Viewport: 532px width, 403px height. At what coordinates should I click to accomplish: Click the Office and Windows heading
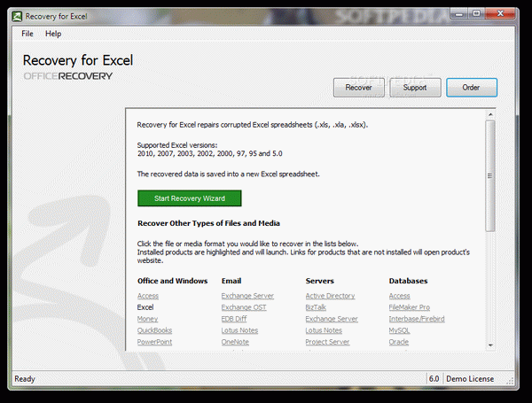point(172,281)
